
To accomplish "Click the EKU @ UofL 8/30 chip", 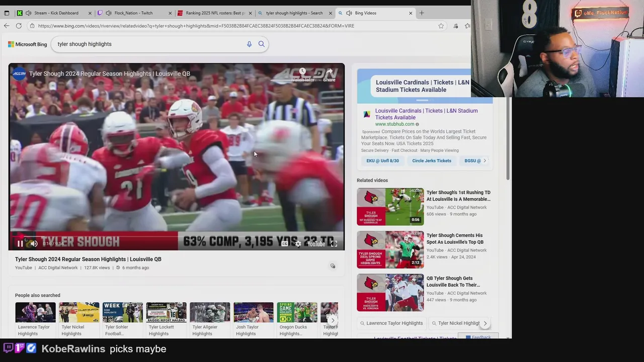I will click(382, 161).
